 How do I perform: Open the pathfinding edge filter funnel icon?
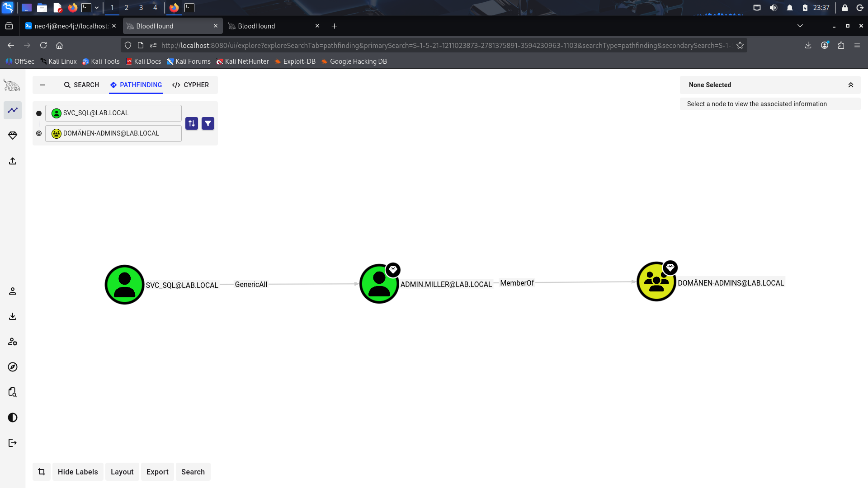coord(208,123)
